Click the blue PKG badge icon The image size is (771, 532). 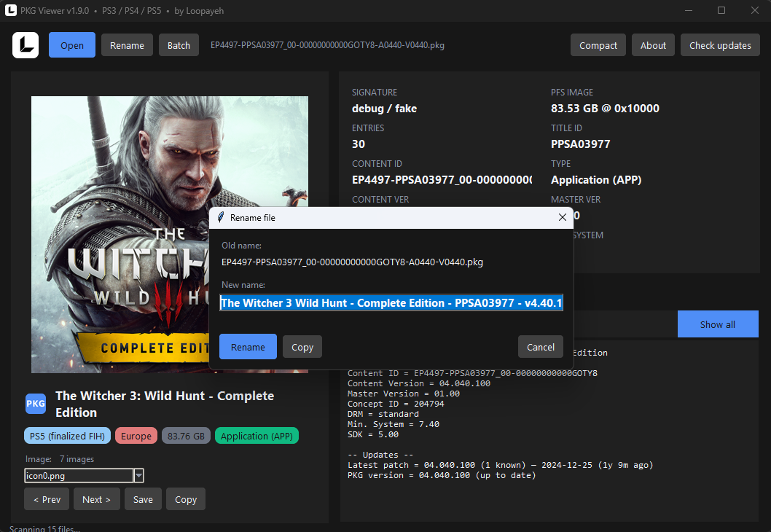coord(36,404)
